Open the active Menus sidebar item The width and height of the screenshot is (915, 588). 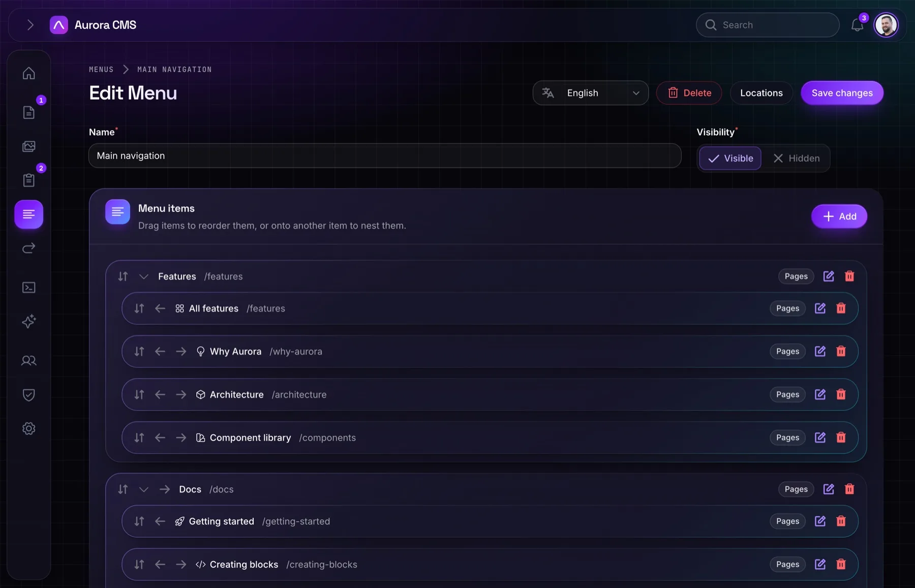[29, 214]
